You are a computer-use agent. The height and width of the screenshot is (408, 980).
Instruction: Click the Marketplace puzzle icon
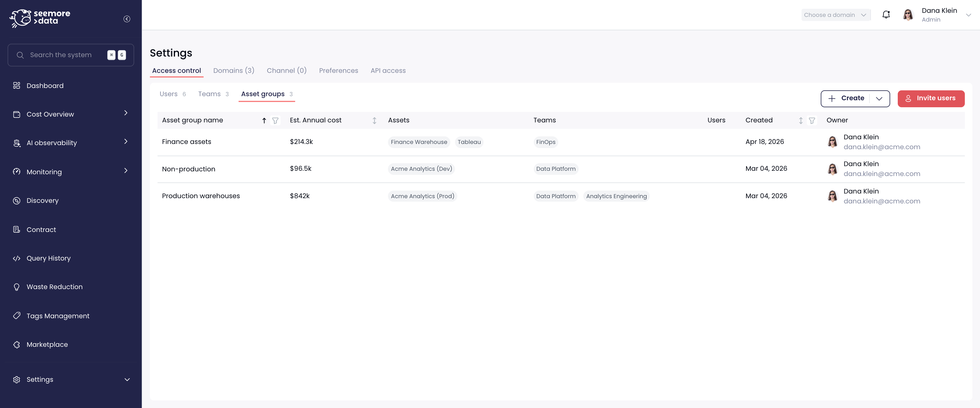click(16, 344)
